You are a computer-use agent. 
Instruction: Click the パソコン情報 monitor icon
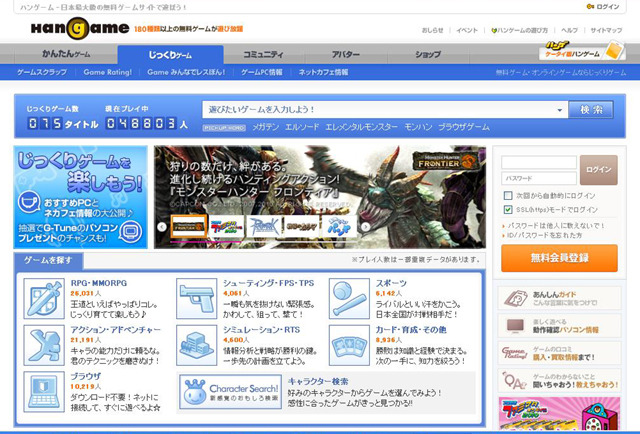pyautogui.click(x=516, y=325)
